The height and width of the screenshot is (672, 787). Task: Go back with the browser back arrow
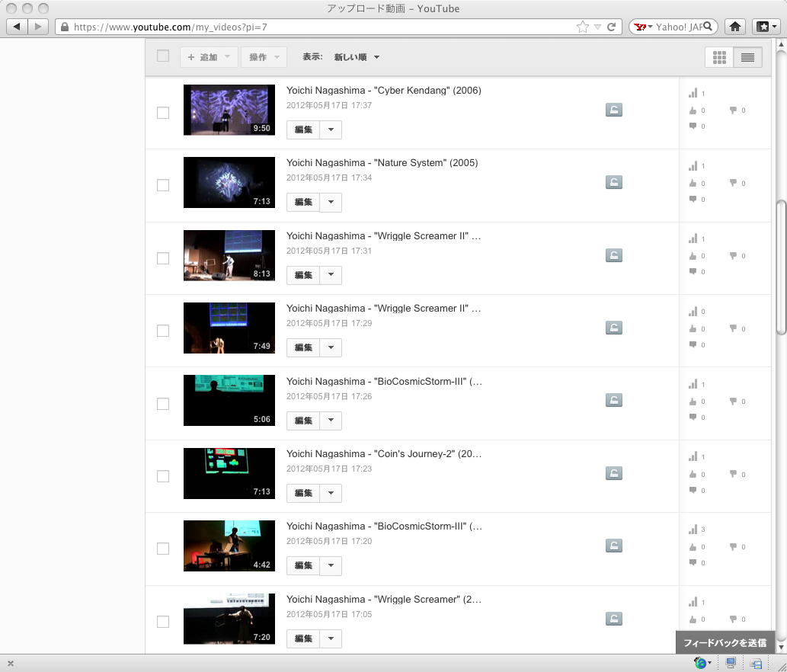[x=17, y=27]
